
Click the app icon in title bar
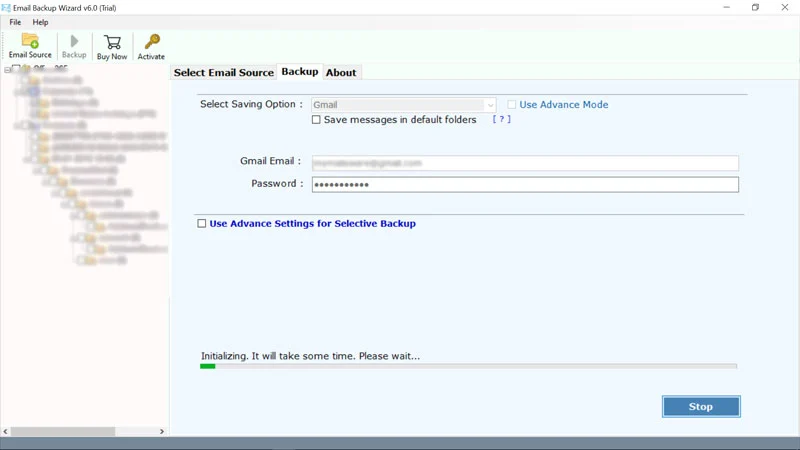[6, 8]
